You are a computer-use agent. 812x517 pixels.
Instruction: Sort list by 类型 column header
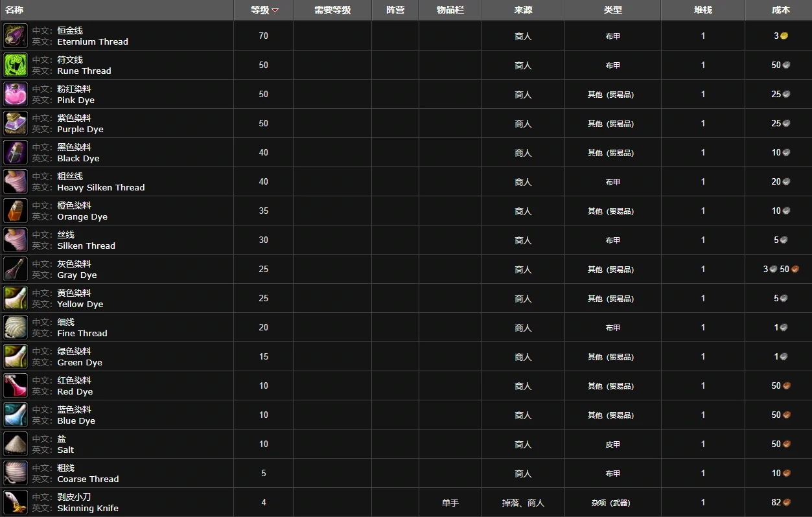612,10
